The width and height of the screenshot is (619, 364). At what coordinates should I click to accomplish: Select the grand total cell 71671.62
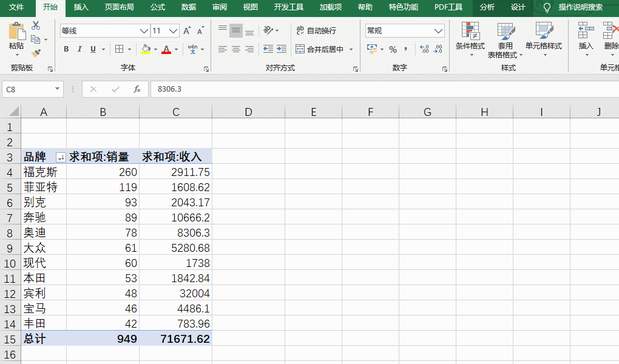(175, 339)
